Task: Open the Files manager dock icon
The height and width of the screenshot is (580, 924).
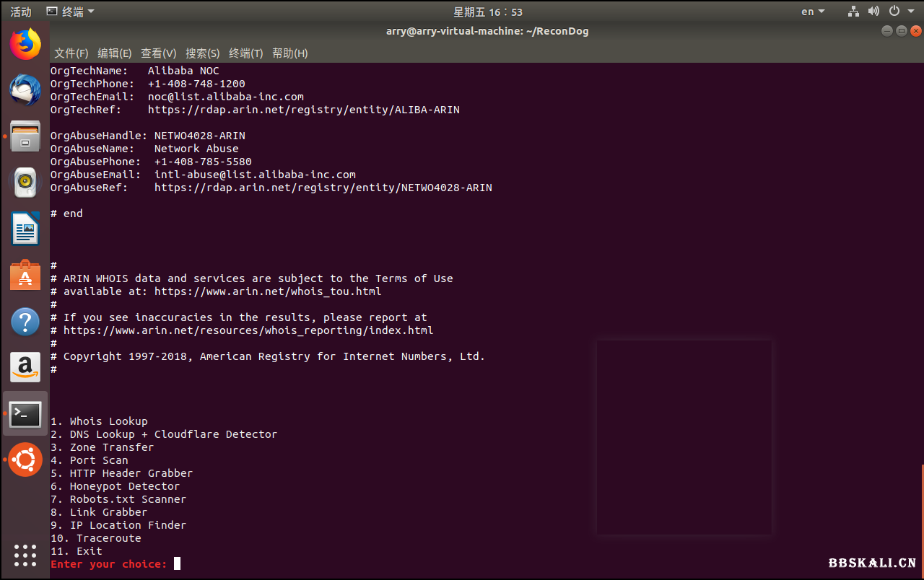Action: 25,136
